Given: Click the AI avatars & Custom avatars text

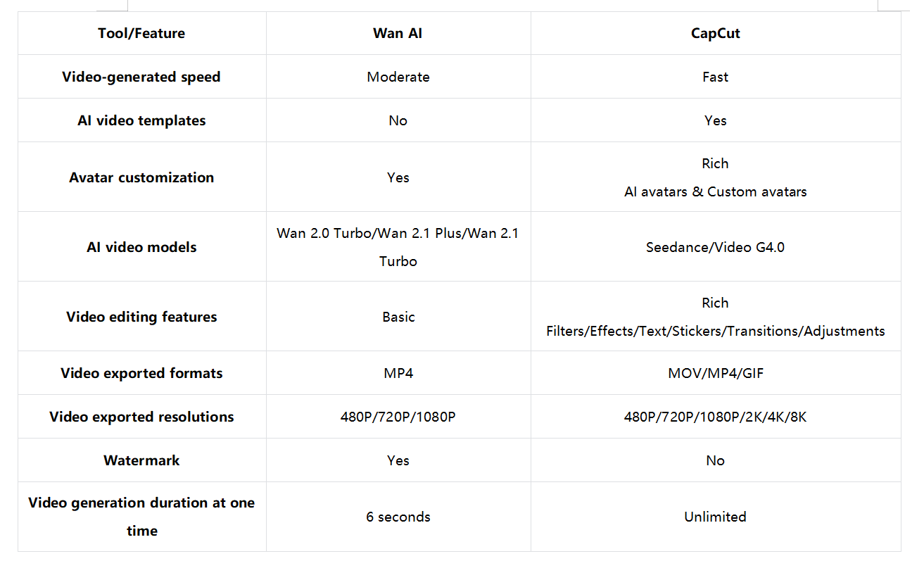Looking at the screenshot, I should pyautogui.click(x=715, y=191).
